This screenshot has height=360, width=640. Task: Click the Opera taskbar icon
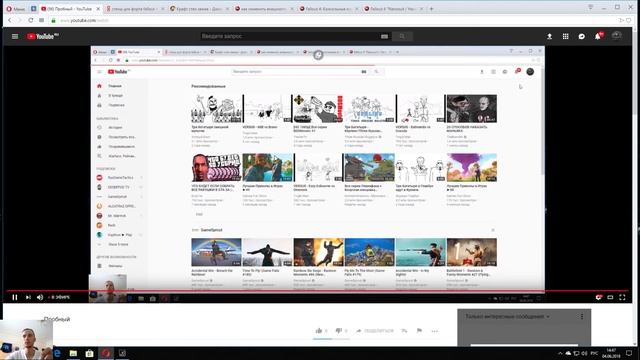(106, 353)
